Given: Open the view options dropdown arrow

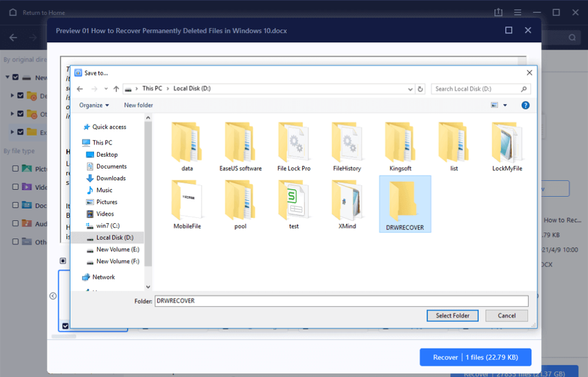Looking at the screenshot, I should pyautogui.click(x=505, y=105).
